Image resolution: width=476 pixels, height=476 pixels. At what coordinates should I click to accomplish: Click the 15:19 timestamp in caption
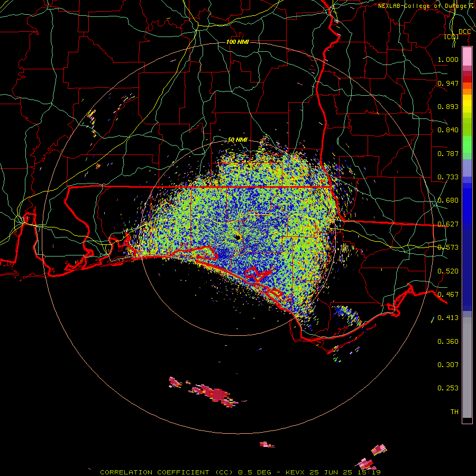(369, 472)
